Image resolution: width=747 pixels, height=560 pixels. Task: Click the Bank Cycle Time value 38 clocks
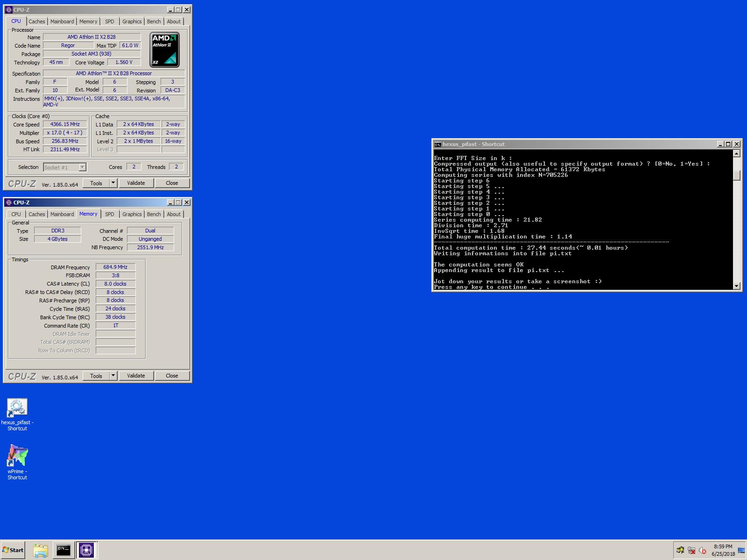(116, 317)
